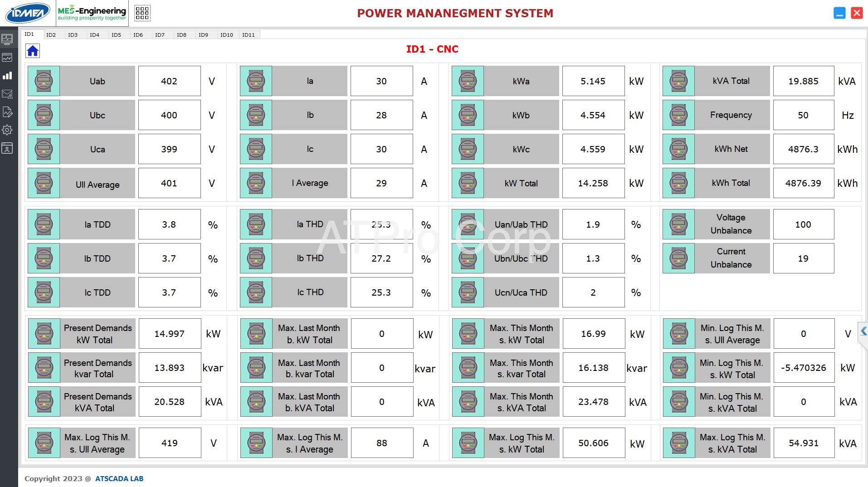Click the kW Total label button
Viewport: 868px width, 487px height.
pyautogui.click(x=521, y=183)
